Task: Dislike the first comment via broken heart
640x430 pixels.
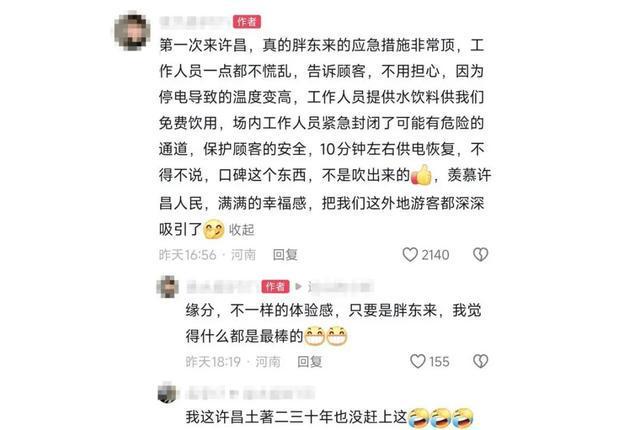Action: 480,255
